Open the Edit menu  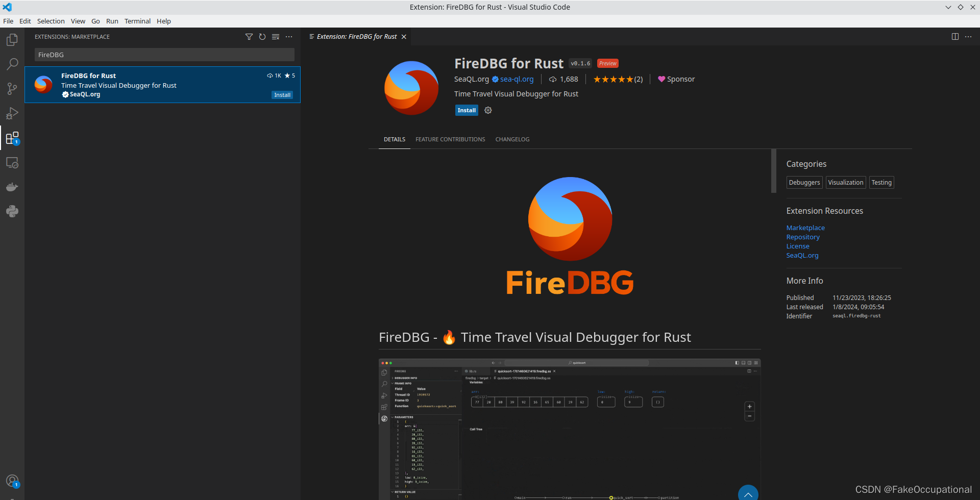point(25,21)
